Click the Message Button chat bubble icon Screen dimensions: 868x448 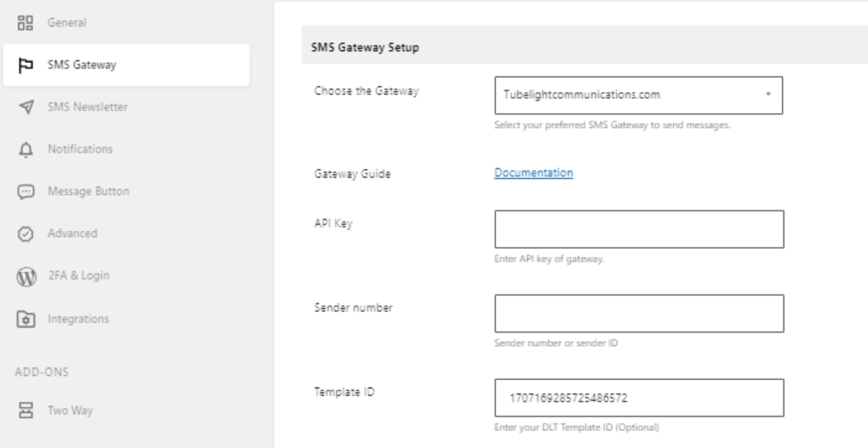[25, 191]
